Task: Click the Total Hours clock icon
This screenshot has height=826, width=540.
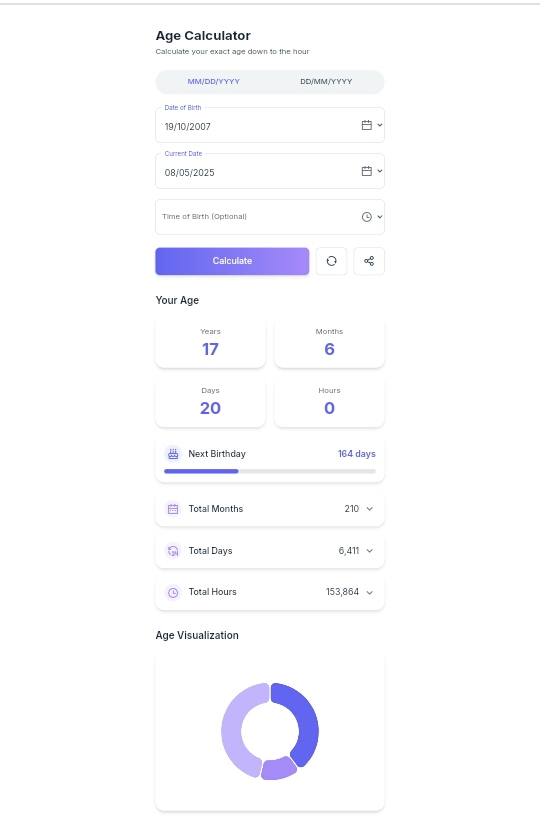Action: (x=173, y=593)
